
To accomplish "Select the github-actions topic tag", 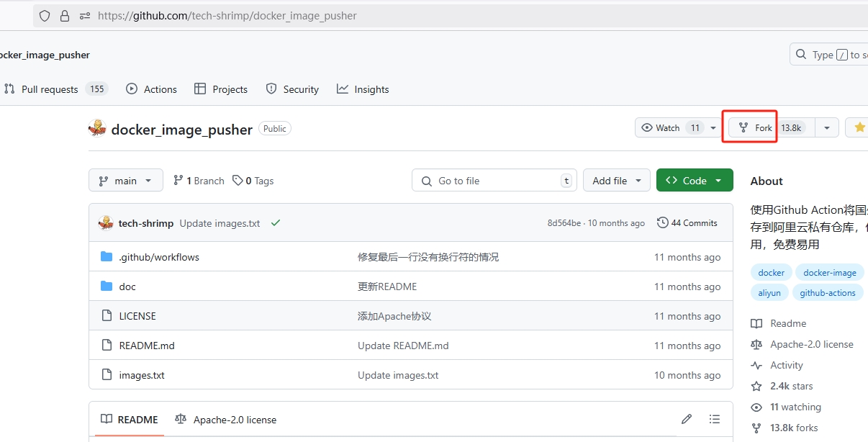I will click(x=827, y=293).
